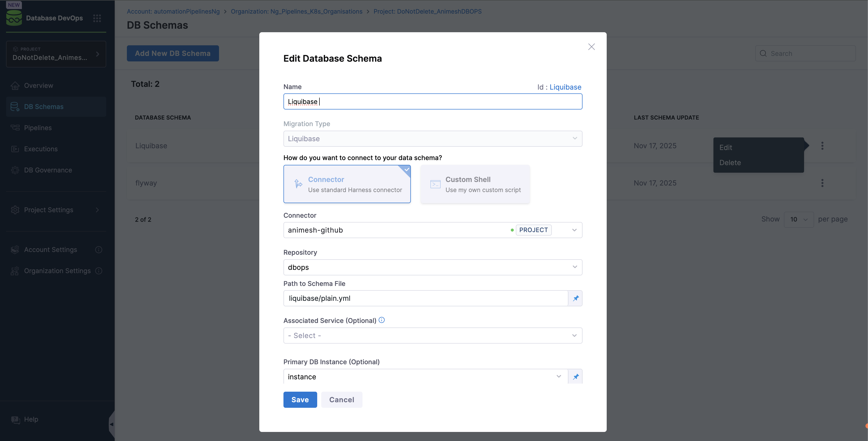Viewport: 868px width, 441px height.
Task: Click into the Name input field
Action: (432, 101)
